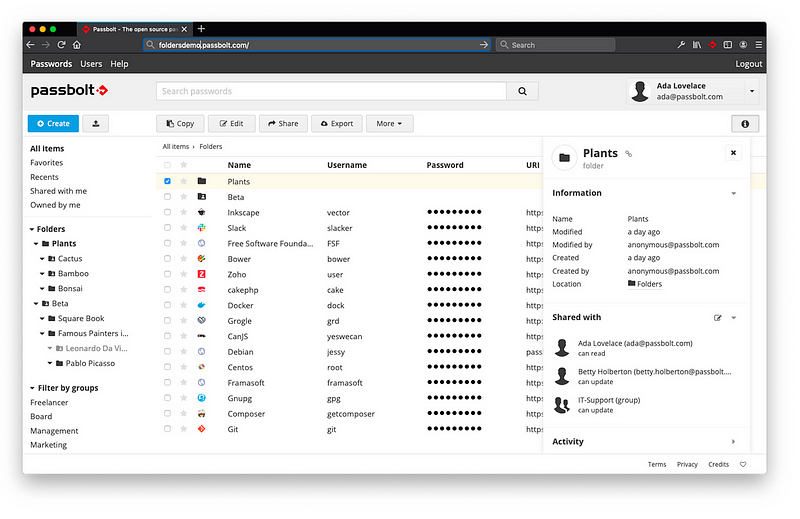Toggle the info sidebar icon
Screen dimensions: 800x519
pyautogui.click(x=745, y=123)
